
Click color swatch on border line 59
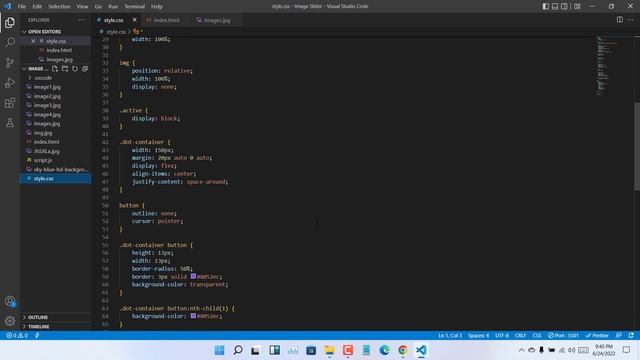(x=193, y=276)
